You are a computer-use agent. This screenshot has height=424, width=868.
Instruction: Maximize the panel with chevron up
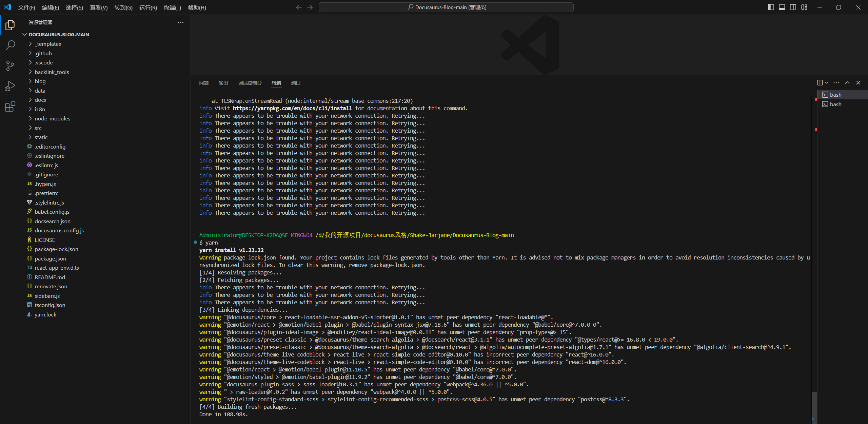(847, 83)
